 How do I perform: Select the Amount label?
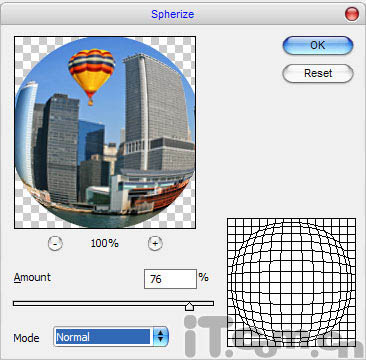(32, 277)
